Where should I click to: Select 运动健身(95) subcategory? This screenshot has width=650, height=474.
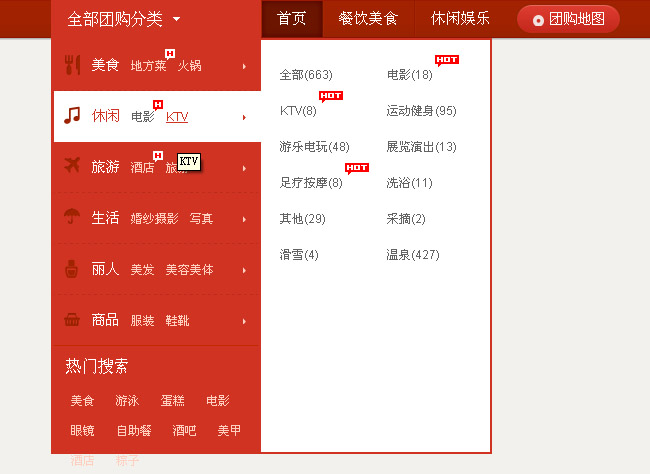(x=421, y=111)
